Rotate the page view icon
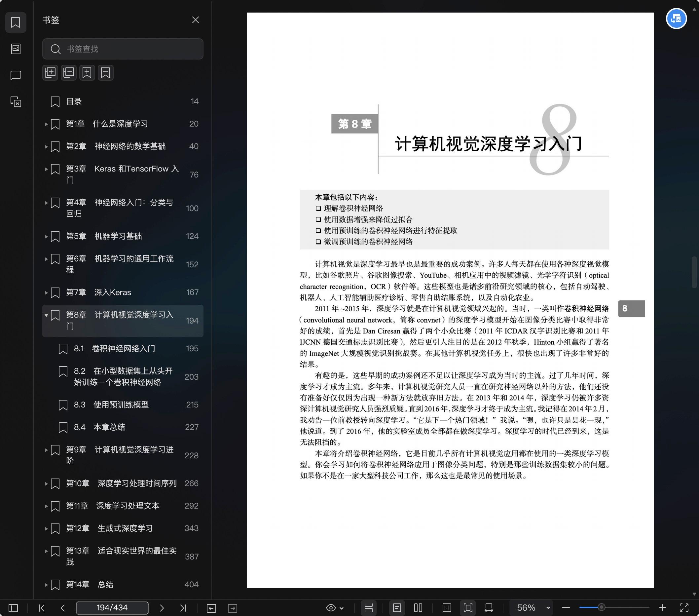 pos(489,608)
